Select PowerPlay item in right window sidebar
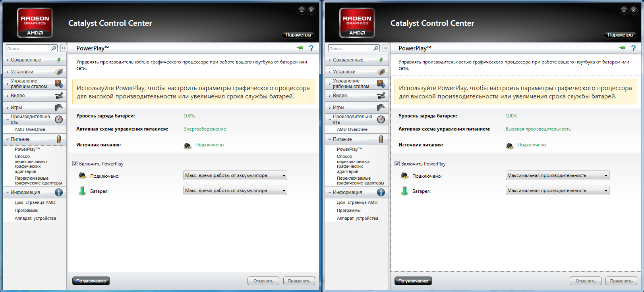Viewport: 644px width, 292px height. pos(350,149)
